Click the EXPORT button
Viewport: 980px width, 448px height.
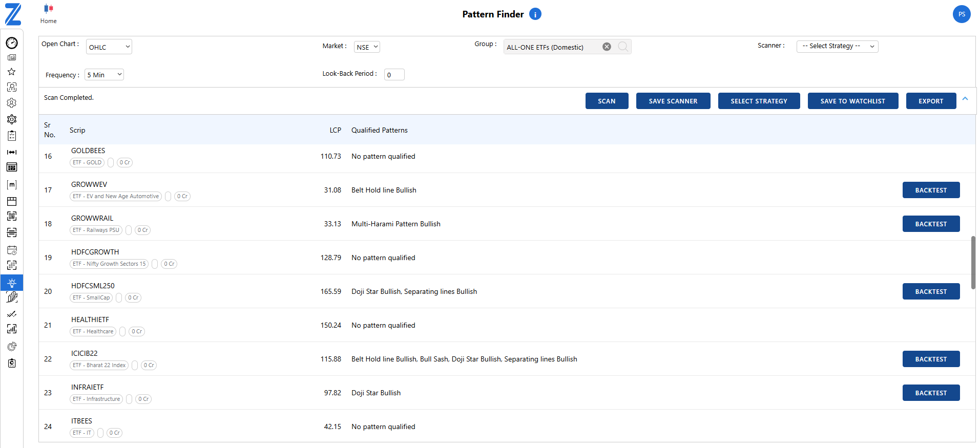[x=930, y=101]
